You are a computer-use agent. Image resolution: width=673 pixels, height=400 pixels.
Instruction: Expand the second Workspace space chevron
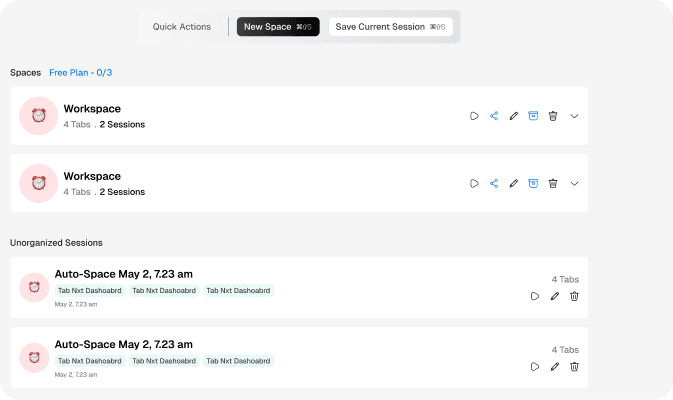click(574, 183)
